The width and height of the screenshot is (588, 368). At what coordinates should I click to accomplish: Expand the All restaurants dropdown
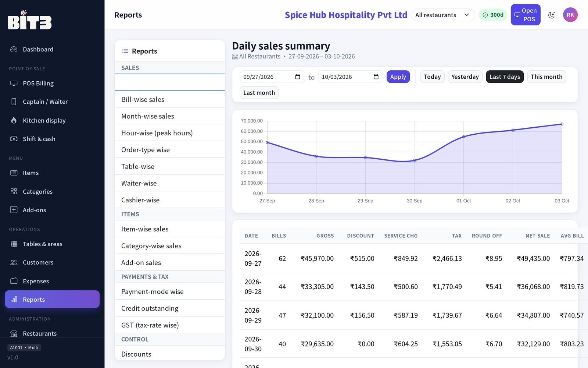pyautogui.click(x=443, y=15)
